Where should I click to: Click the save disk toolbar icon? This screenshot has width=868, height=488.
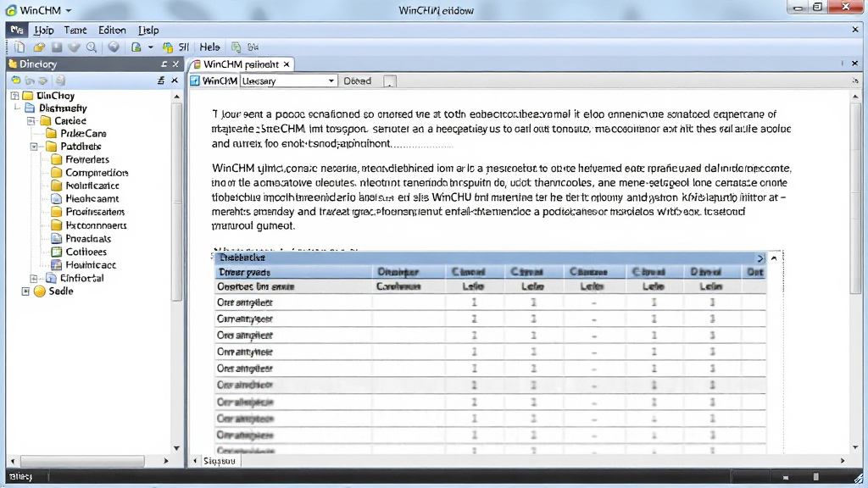click(57, 47)
